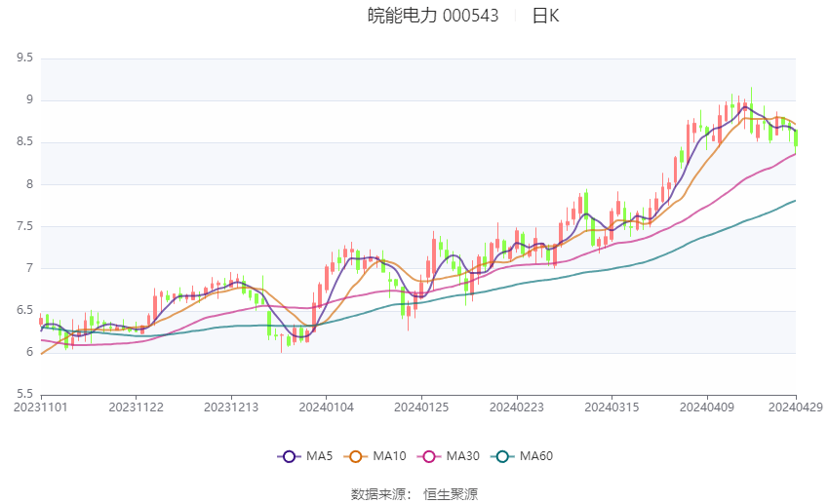This screenshot has width=829, height=504.
Task: Click y-axis value 7.5
Action: (24, 226)
